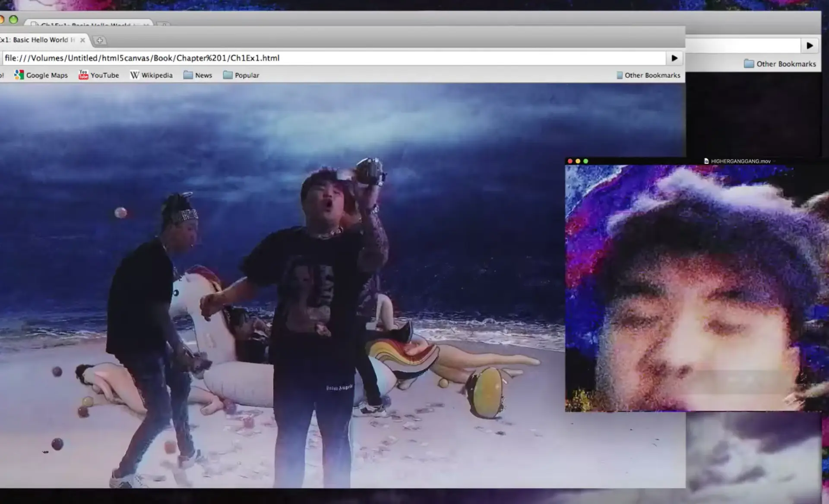Expand the News bookmarks folder
The image size is (829, 504).
pos(198,75)
